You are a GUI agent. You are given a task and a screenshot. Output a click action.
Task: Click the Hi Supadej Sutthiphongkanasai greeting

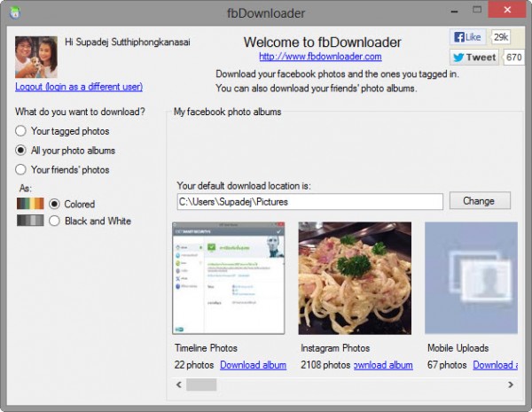pyautogui.click(x=128, y=42)
